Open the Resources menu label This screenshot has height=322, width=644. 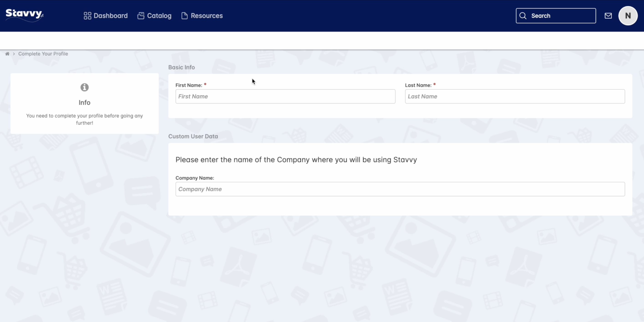207,16
